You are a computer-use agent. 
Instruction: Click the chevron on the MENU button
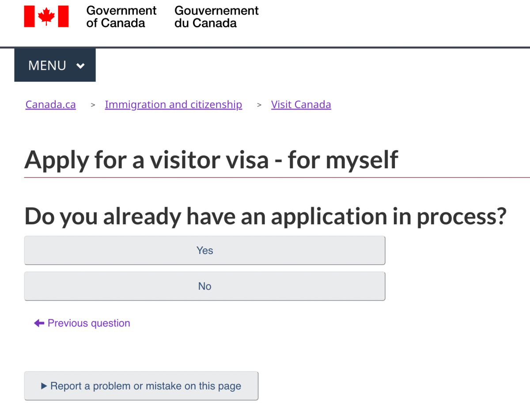click(80, 65)
